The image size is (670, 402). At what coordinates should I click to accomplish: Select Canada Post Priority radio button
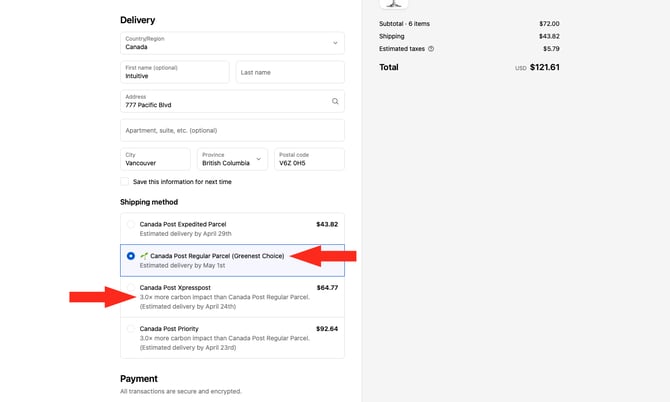point(131,329)
